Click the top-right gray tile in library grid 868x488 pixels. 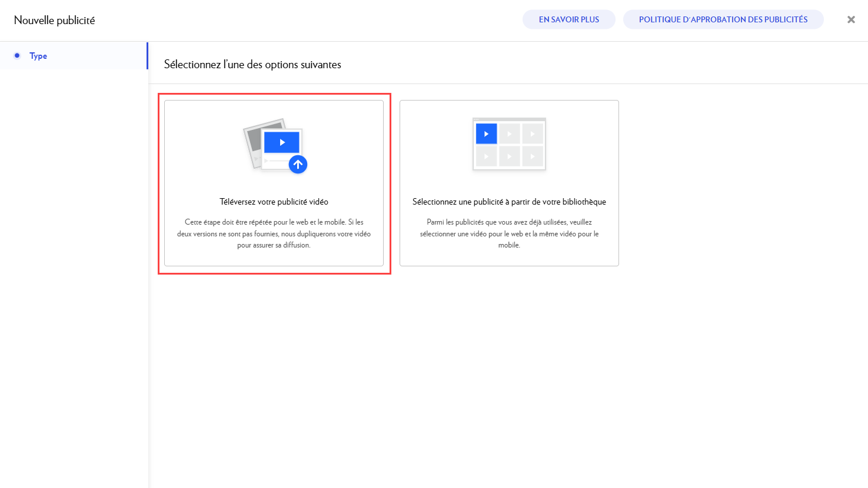[x=533, y=134]
